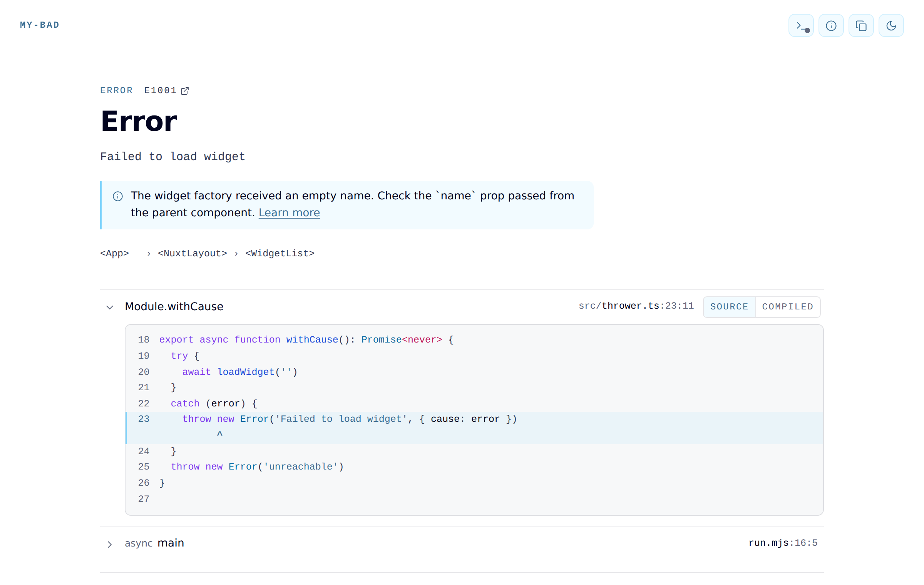Toggle dark mode with the moon icon
Viewport: 924px width, 585px height.
click(891, 26)
